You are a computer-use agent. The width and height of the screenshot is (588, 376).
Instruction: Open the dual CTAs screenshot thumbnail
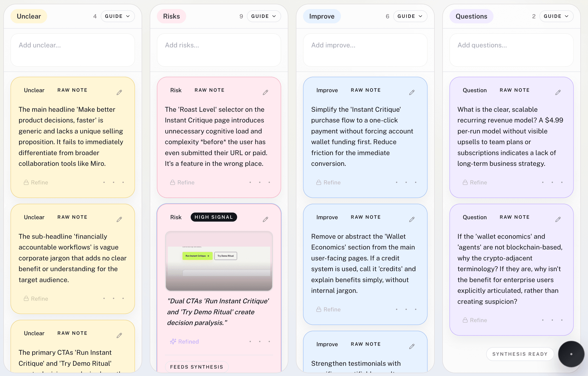pyautogui.click(x=219, y=261)
